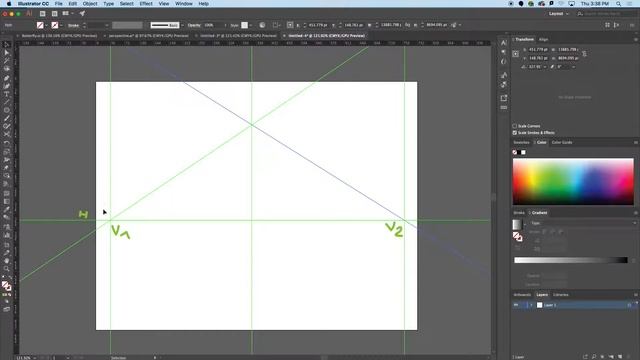The width and height of the screenshot is (640, 360).
Task: Click the X position field in Transform
Action: pyautogui.click(x=538, y=49)
